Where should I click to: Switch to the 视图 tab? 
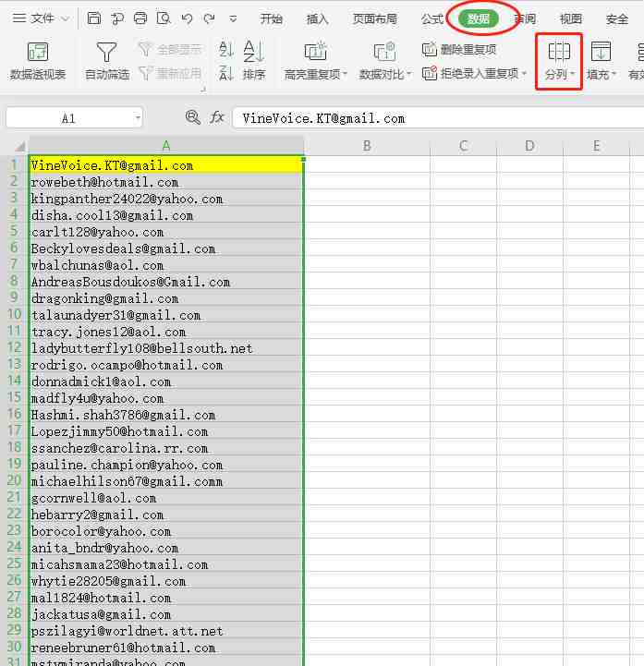coord(570,18)
